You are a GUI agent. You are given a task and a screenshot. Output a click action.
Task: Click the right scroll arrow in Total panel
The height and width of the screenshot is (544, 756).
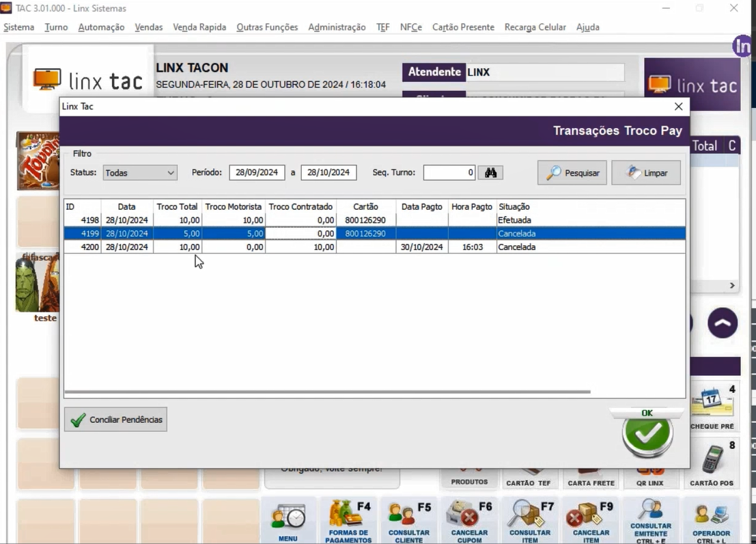pyautogui.click(x=732, y=286)
